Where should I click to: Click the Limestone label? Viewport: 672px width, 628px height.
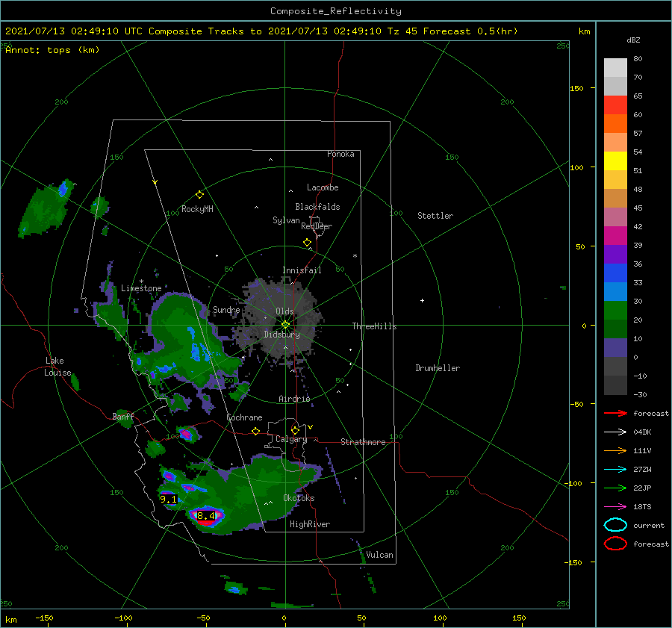141,288
